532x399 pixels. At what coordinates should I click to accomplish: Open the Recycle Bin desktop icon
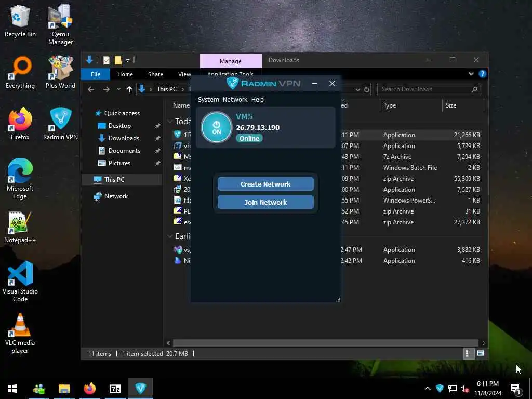point(20,21)
